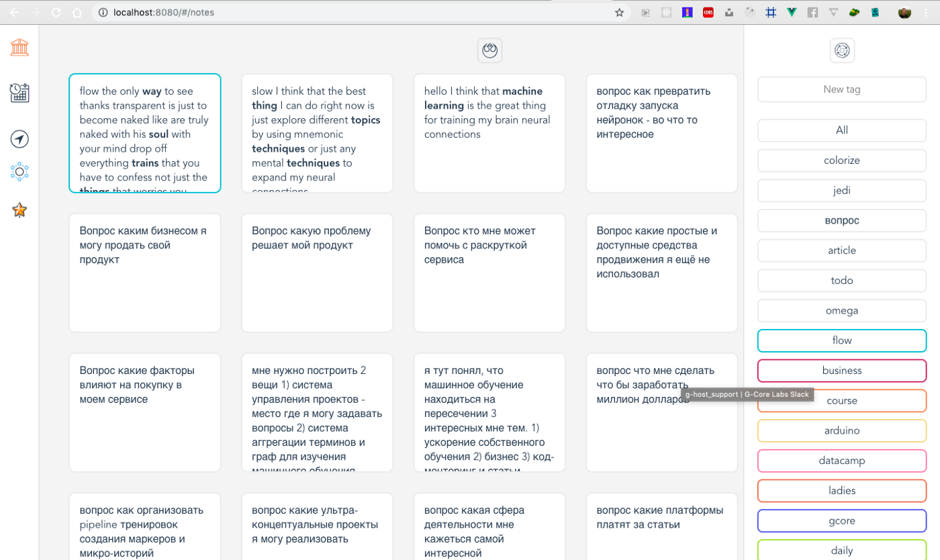
Task: Toggle the 'business' tag filter
Action: [x=841, y=371]
